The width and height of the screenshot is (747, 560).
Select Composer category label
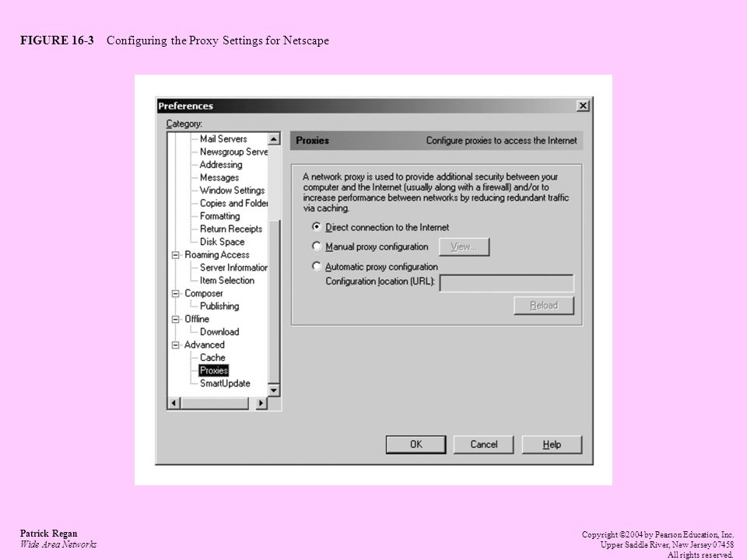pyautogui.click(x=203, y=293)
